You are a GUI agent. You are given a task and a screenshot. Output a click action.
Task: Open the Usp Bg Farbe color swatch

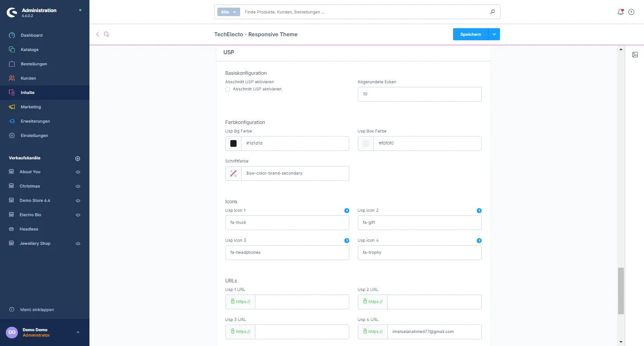pyautogui.click(x=233, y=144)
